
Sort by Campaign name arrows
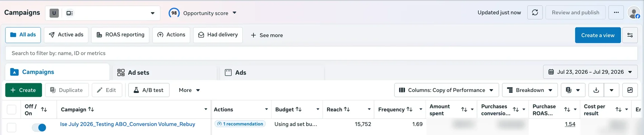pos(91,109)
